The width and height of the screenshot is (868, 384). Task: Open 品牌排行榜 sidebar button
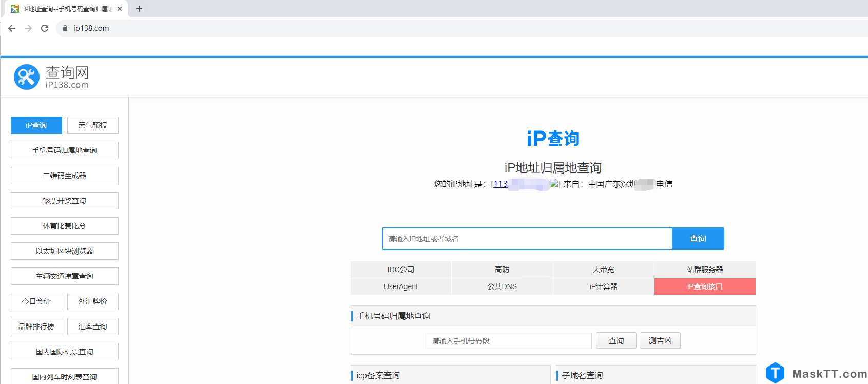(36, 327)
